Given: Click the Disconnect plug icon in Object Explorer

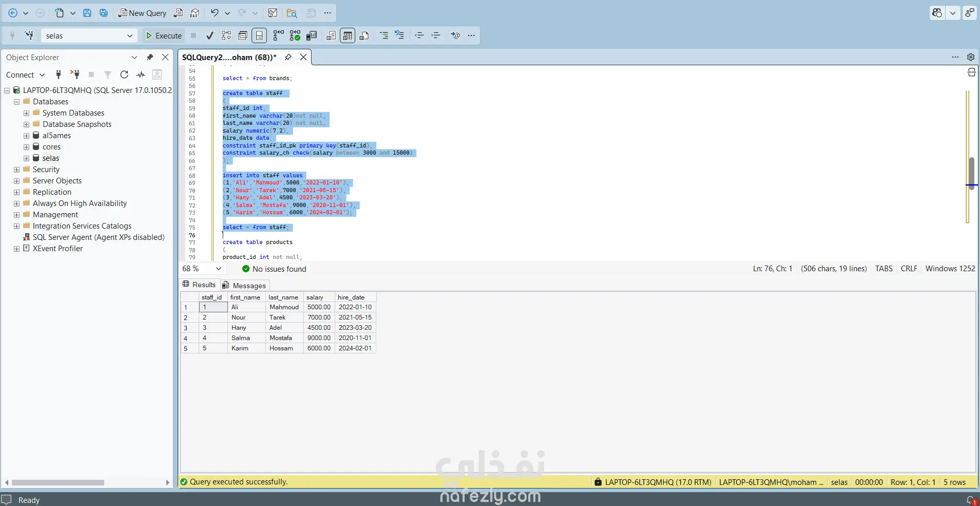Looking at the screenshot, I should 75,75.
